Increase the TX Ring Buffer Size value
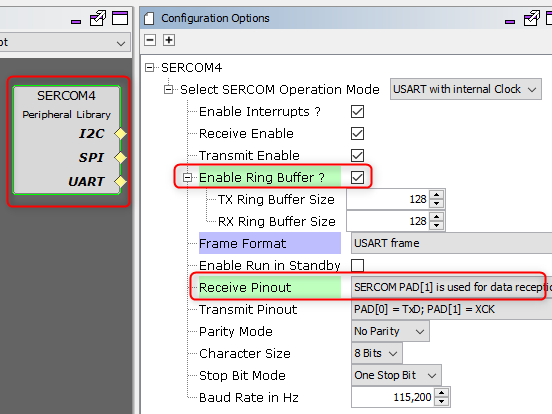 click(437, 195)
